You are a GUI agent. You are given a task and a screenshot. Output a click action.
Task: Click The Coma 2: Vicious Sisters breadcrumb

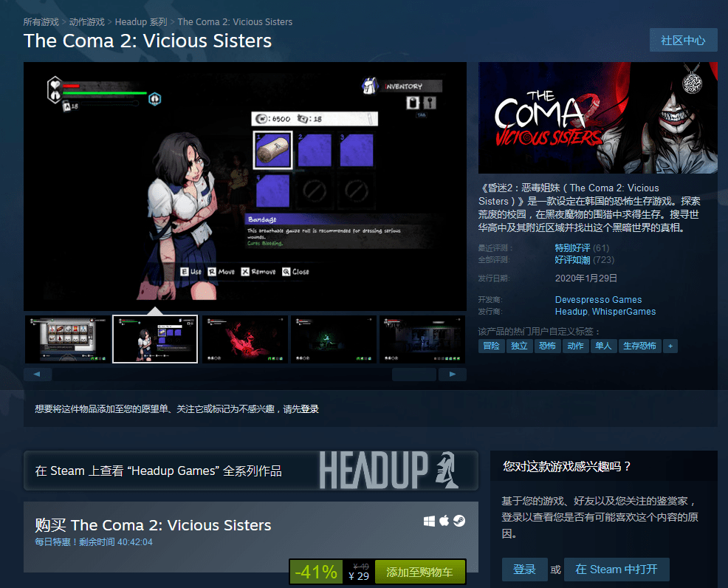click(x=235, y=22)
